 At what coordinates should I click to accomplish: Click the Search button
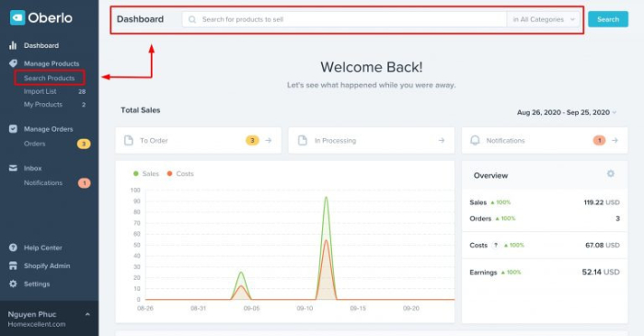pos(608,19)
